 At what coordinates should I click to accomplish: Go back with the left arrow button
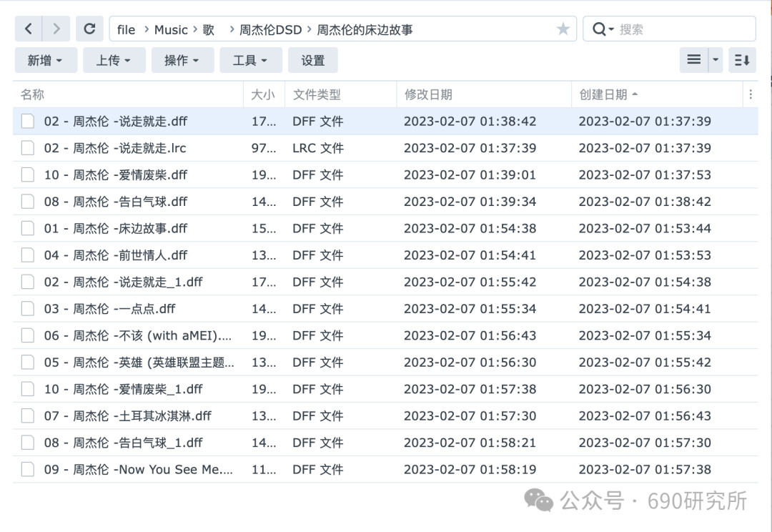click(29, 29)
